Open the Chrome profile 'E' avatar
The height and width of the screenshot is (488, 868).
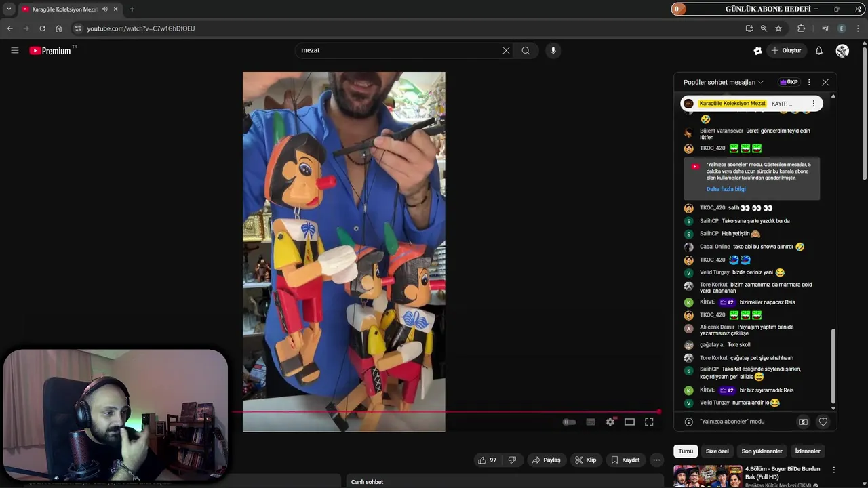coord(842,28)
